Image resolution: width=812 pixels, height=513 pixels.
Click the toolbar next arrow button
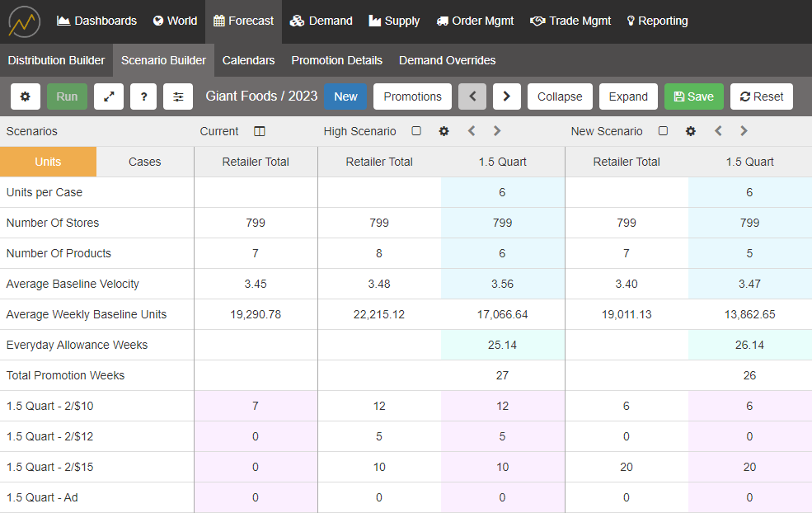pos(506,96)
